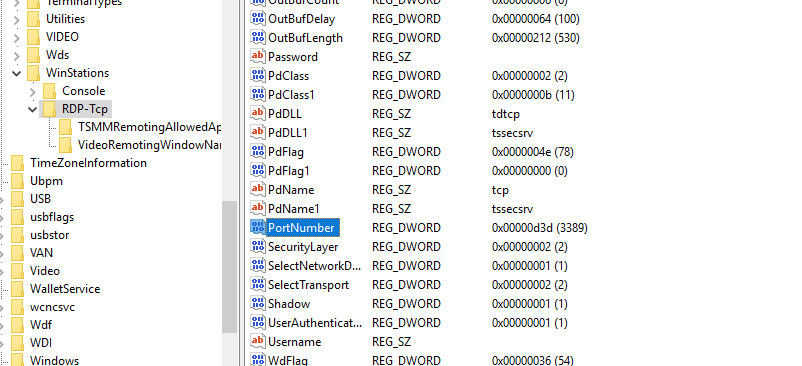Screen dimensions: 802x366
Task: Select the PortNumber DWORD value icon
Action: [257, 227]
